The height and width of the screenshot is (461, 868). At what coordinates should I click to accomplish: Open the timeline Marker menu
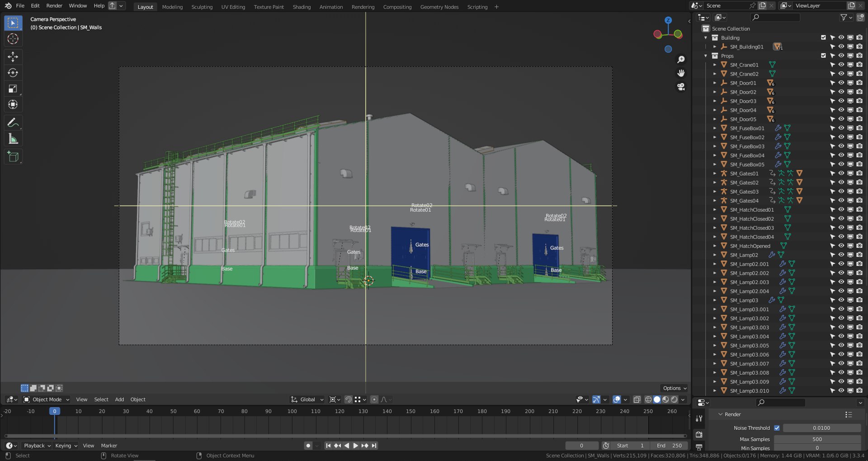click(109, 446)
